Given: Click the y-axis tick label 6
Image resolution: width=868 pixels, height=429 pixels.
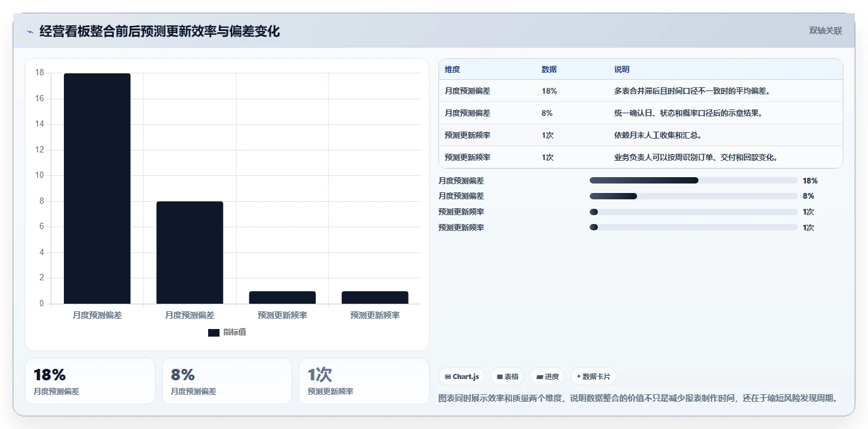Looking at the screenshot, I should [x=42, y=227].
